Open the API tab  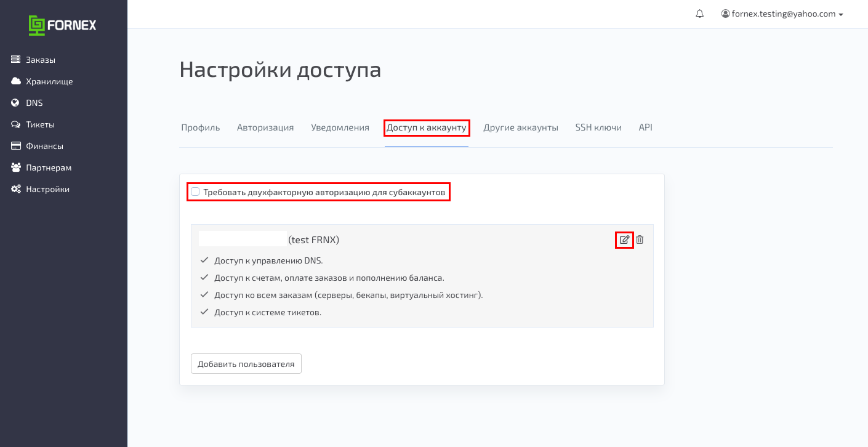(x=645, y=127)
